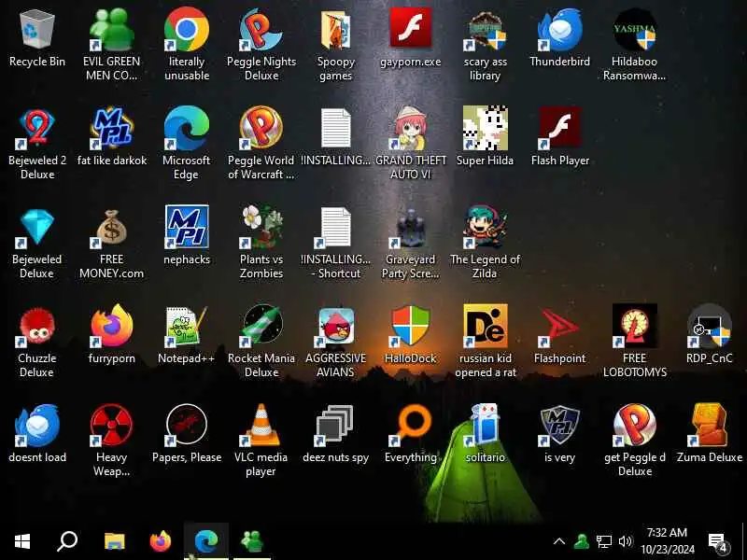This screenshot has width=747, height=560.
Task: Open the Windows Start menu
Action: coord(22,541)
